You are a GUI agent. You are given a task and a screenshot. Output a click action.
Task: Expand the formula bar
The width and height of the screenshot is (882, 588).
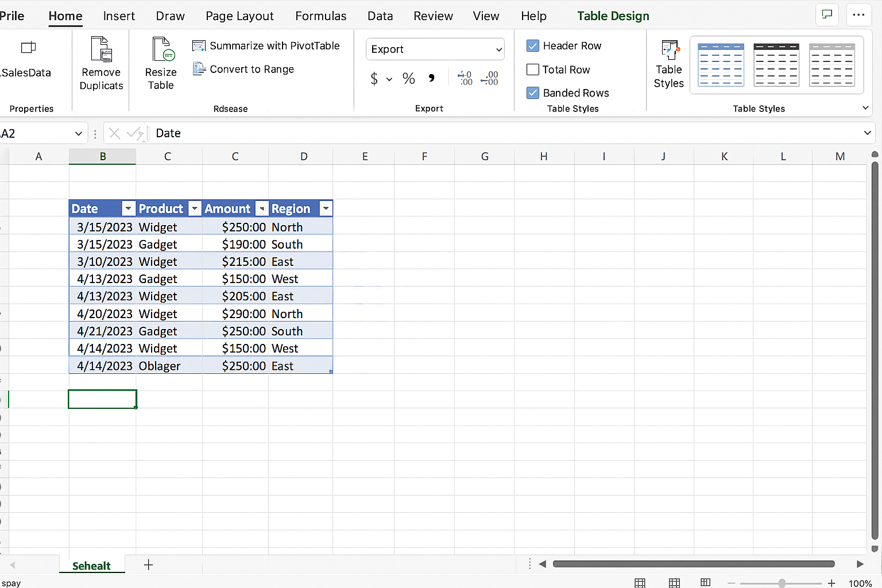(867, 133)
